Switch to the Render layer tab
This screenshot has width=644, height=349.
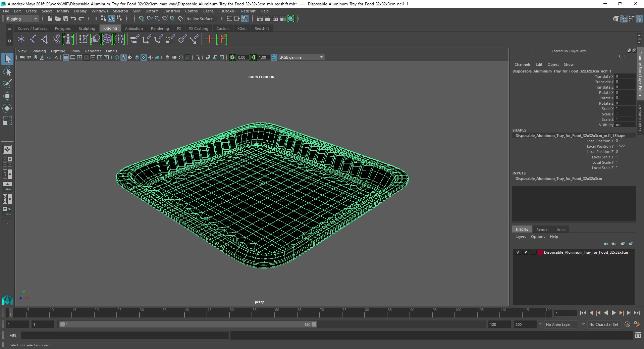pos(542,230)
